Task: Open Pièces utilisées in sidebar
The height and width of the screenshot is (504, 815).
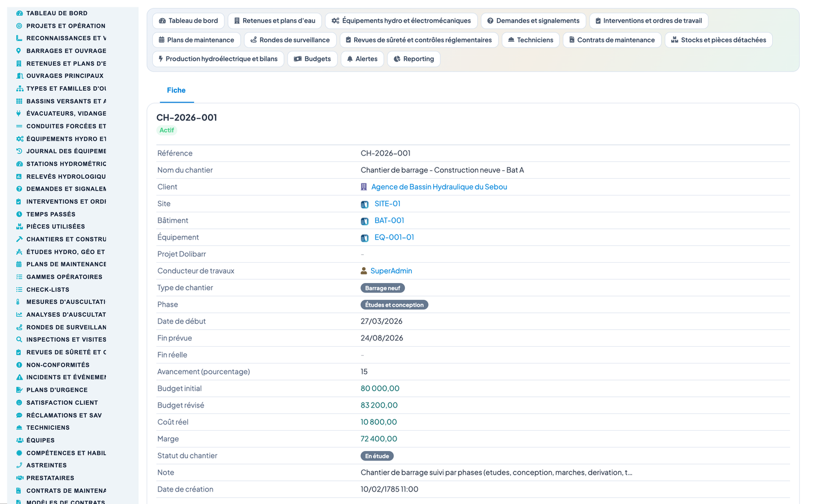Action: 56,227
